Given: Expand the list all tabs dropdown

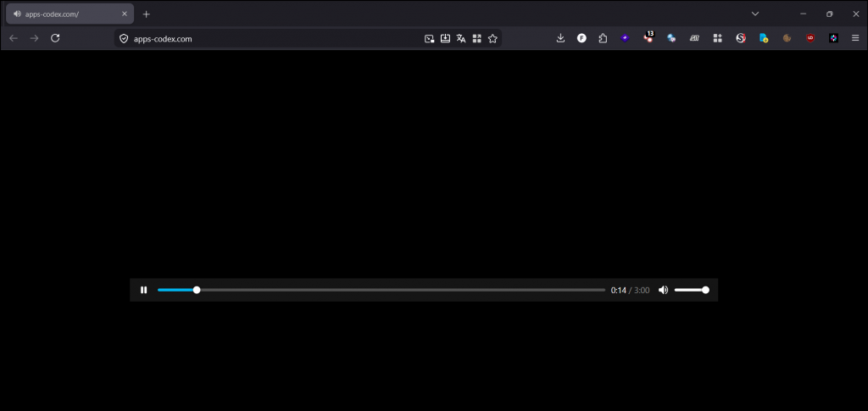Looking at the screenshot, I should tap(754, 14).
